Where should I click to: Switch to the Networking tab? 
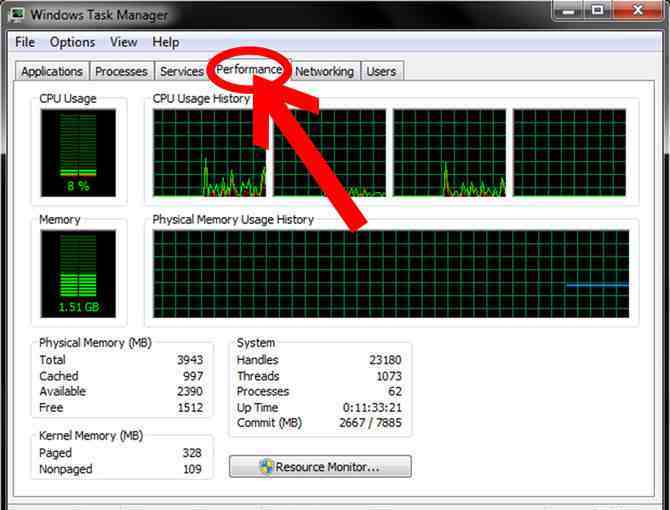click(324, 71)
